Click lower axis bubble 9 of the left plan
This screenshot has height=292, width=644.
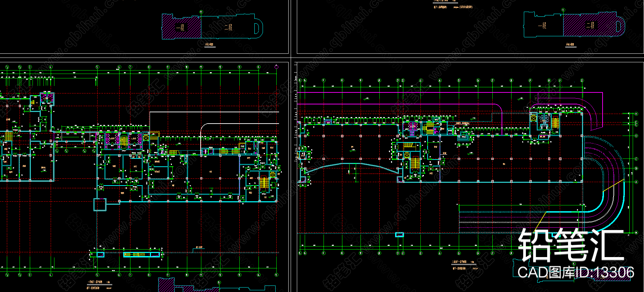click(168, 275)
